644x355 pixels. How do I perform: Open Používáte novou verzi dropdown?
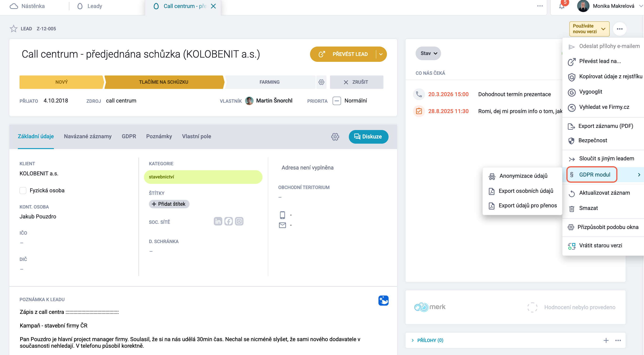pos(589,29)
